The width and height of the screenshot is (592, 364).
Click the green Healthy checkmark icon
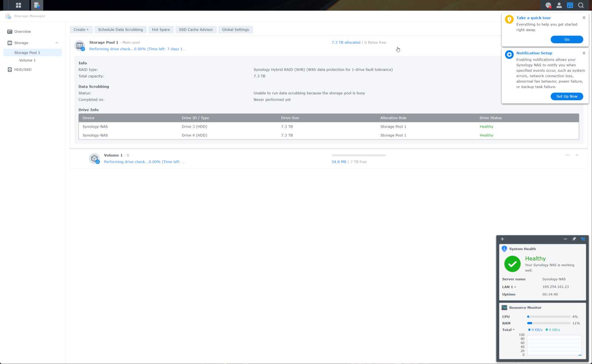pos(512,264)
